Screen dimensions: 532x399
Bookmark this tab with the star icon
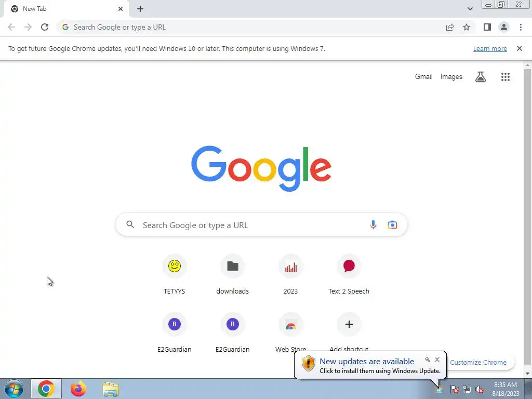467,27
